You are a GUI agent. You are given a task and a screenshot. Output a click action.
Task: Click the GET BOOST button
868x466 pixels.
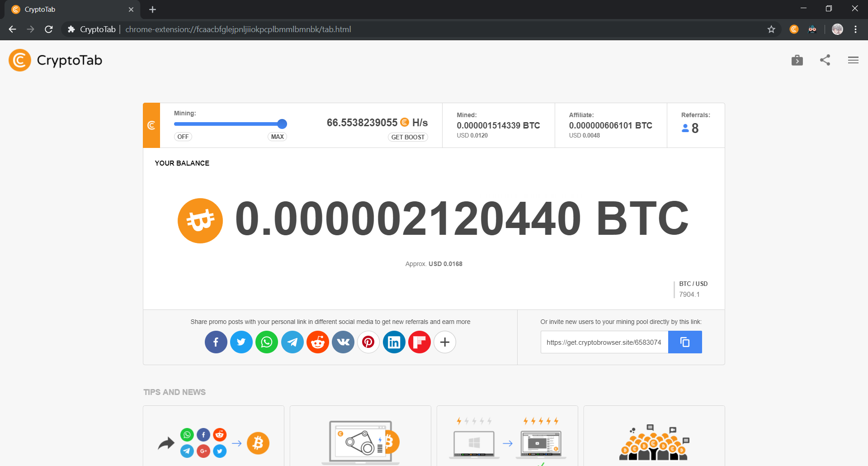[408, 137]
